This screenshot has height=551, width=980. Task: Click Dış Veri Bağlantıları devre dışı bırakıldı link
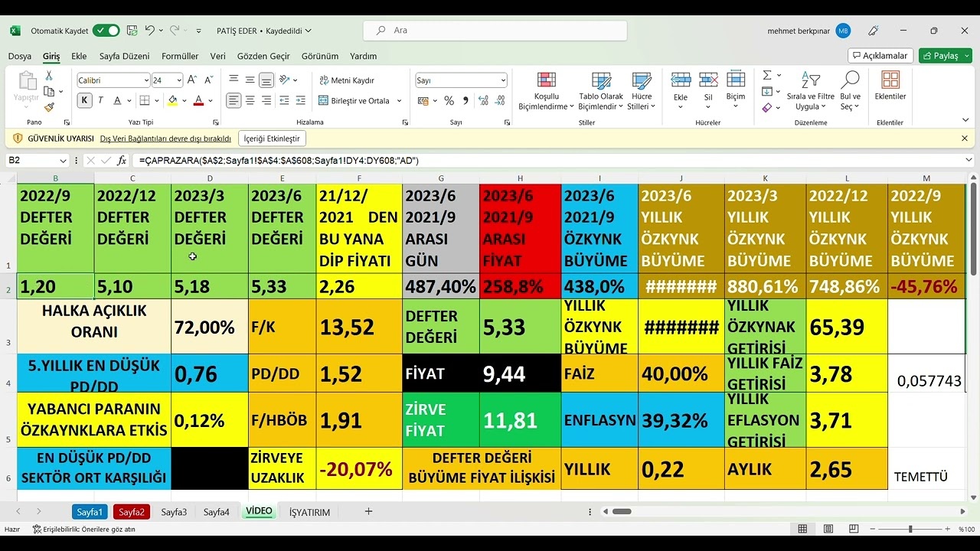pos(165,139)
